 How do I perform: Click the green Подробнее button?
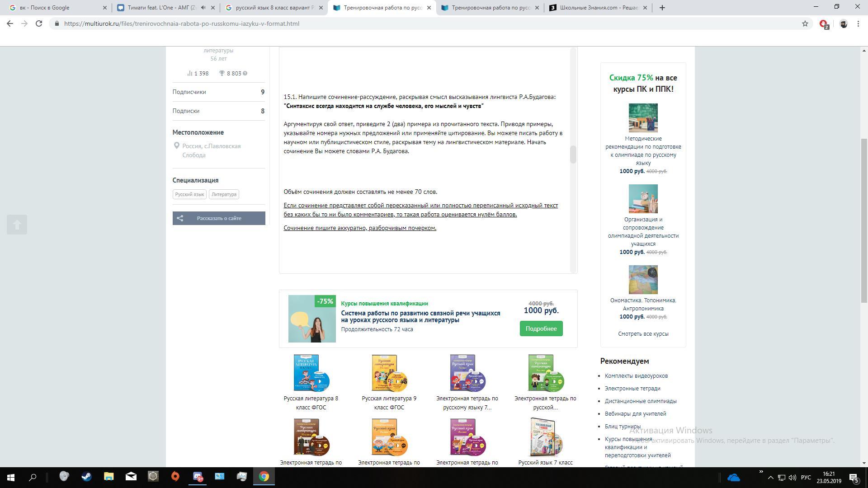pos(541,328)
